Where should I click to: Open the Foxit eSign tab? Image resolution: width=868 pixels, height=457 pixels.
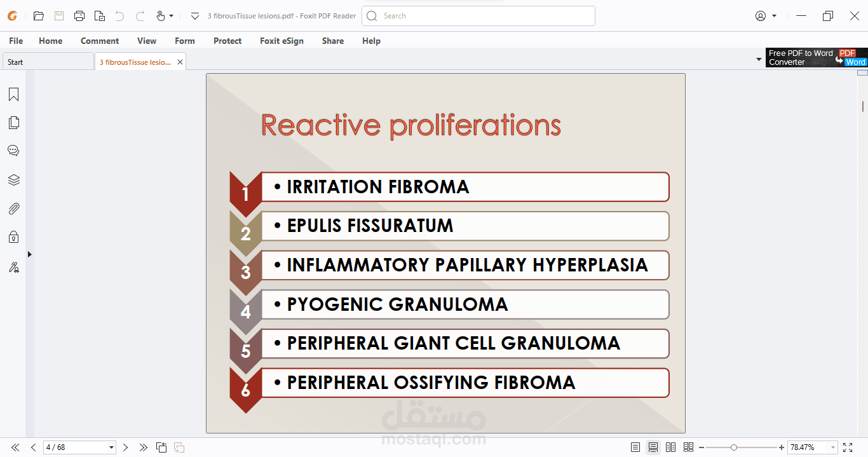coord(281,41)
